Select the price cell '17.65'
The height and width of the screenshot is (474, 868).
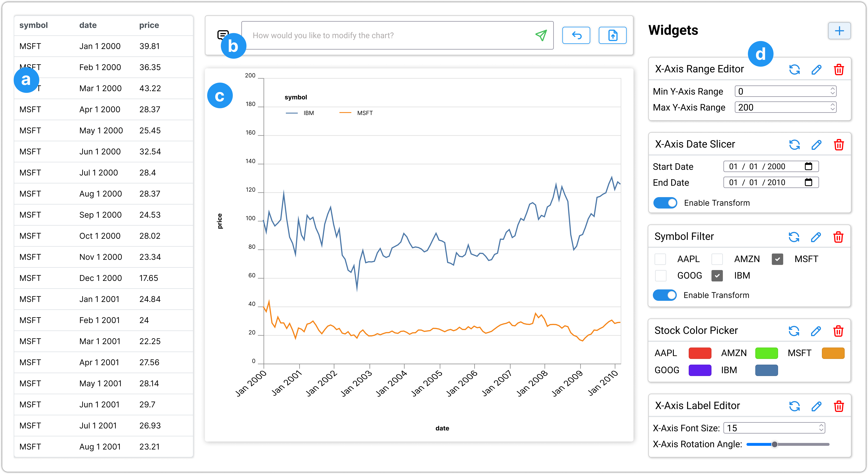(149, 278)
